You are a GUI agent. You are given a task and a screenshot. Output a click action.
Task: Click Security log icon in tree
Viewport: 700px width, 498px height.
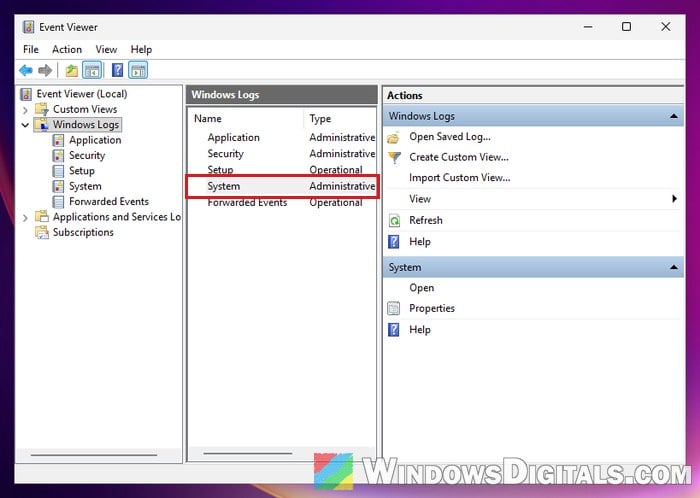tap(58, 155)
